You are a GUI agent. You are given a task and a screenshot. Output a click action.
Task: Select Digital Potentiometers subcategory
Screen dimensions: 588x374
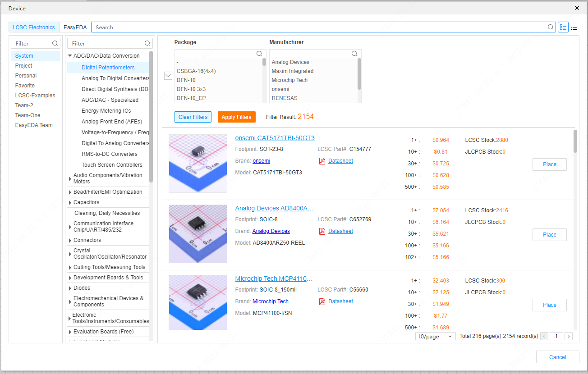point(108,68)
